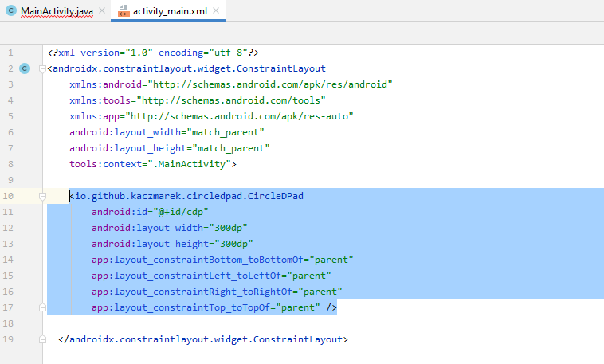Close the activity_main.xml tab
This screenshot has width=604, height=364.
(x=216, y=11)
